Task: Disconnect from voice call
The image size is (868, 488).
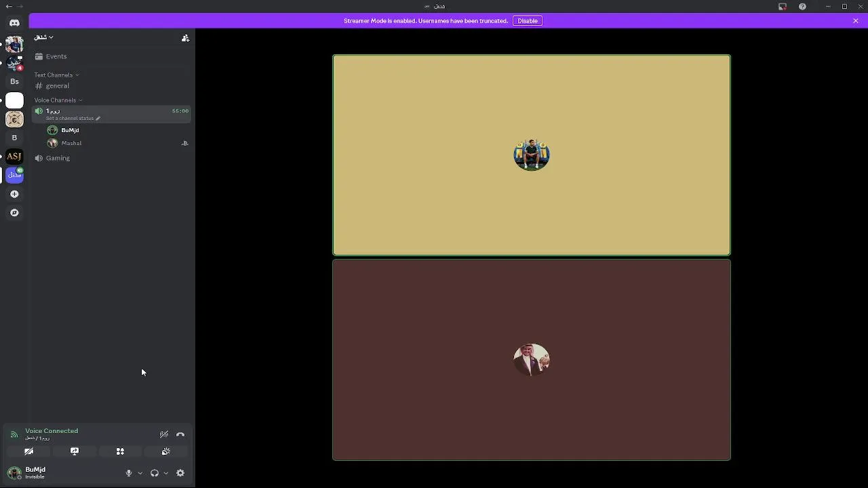Action: tap(180, 434)
